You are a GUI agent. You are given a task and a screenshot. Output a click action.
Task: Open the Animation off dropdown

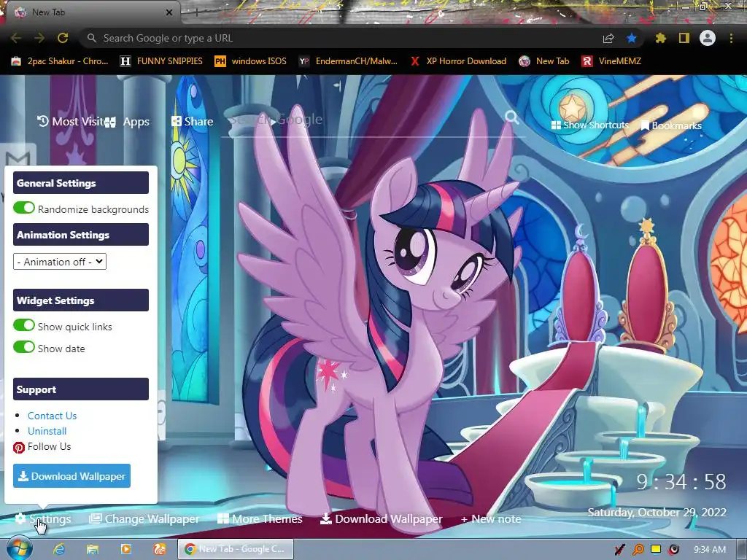[60, 262]
